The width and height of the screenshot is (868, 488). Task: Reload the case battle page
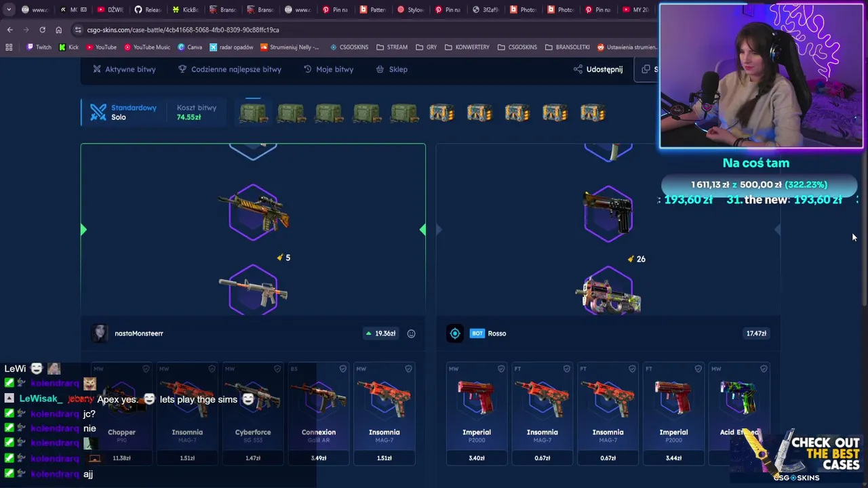(x=42, y=30)
